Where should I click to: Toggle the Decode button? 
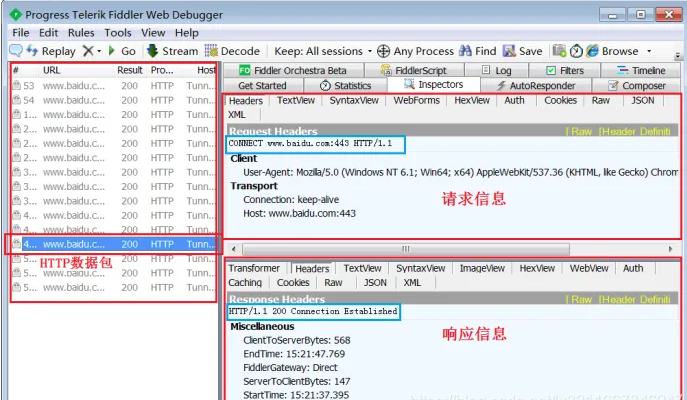(232, 51)
